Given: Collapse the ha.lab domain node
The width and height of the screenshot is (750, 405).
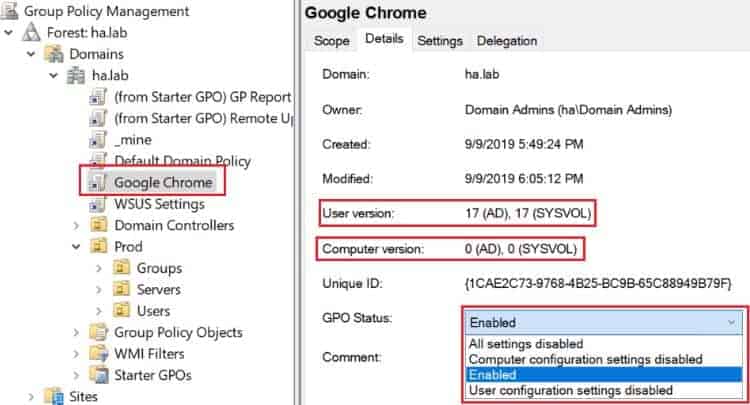Looking at the screenshot, I should point(54,76).
